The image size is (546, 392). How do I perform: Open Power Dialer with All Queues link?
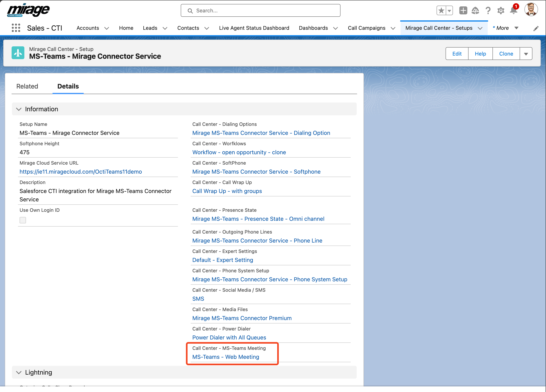tap(229, 338)
